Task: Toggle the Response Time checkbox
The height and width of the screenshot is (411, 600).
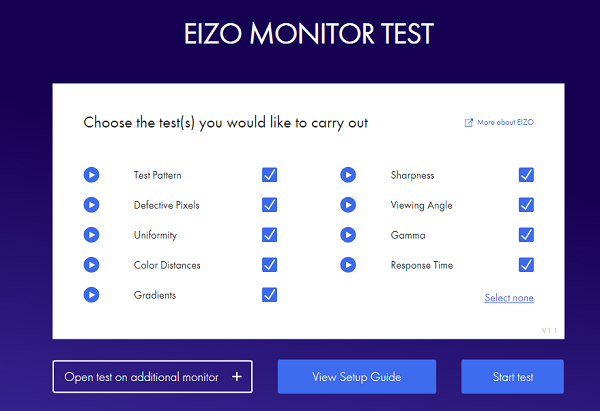Action: 526,265
